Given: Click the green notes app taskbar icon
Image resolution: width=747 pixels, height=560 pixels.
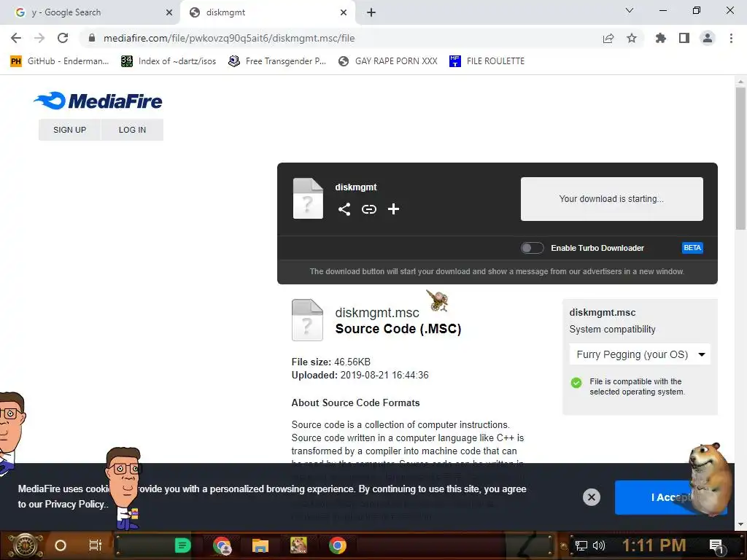Looking at the screenshot, I should [x=182, y=545].
